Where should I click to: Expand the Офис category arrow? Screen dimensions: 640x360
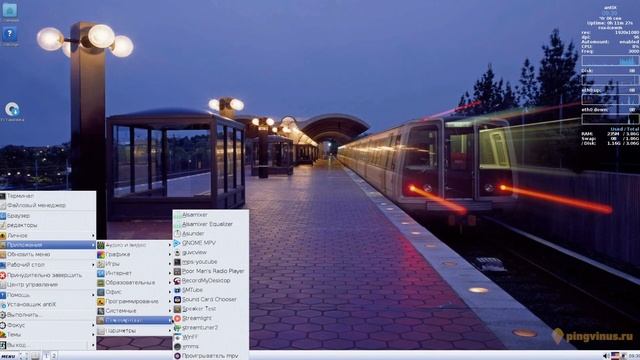pyautogui.click(x=170, y=292)
